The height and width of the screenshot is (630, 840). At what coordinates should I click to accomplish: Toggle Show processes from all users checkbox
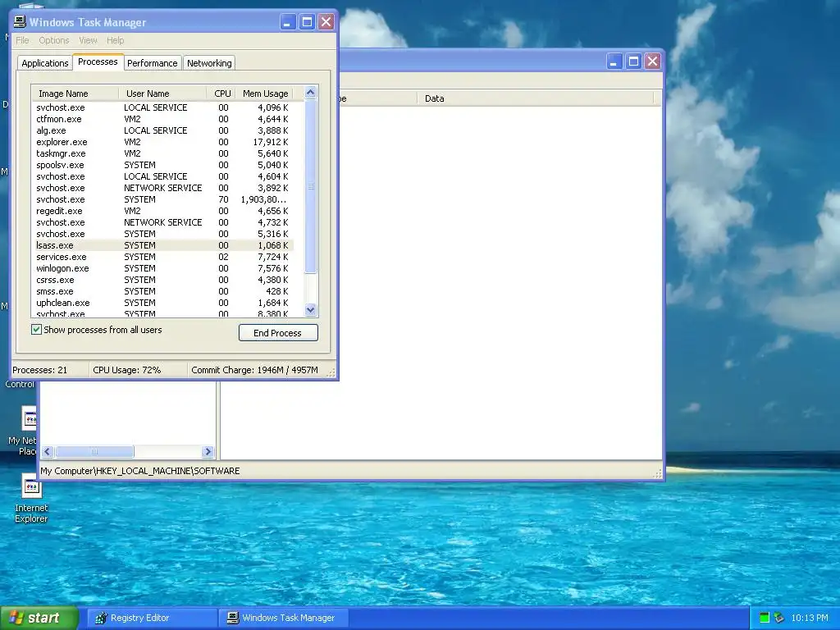[x=36, y=330]
